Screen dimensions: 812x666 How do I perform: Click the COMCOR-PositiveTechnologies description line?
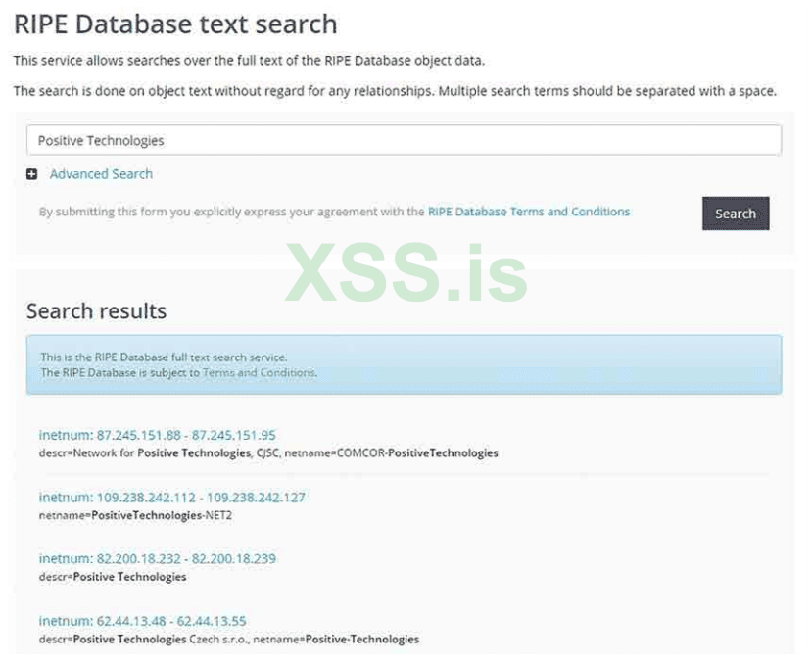[268, 453]
